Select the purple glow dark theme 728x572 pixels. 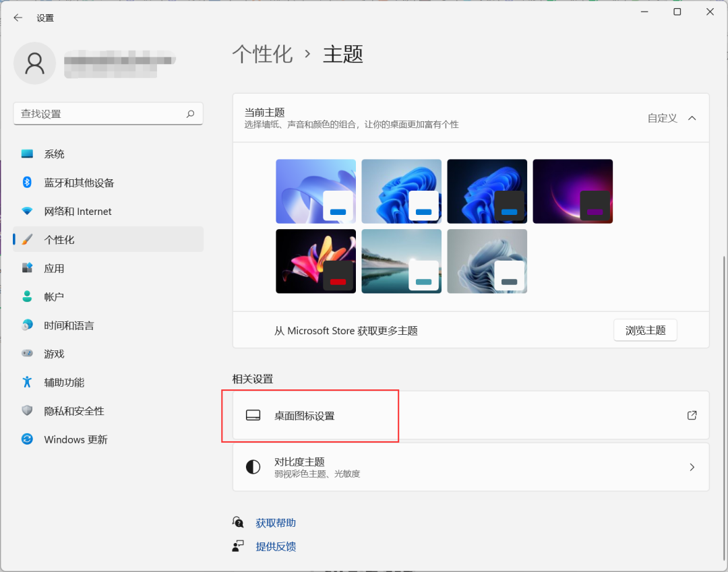pos(573,191)
